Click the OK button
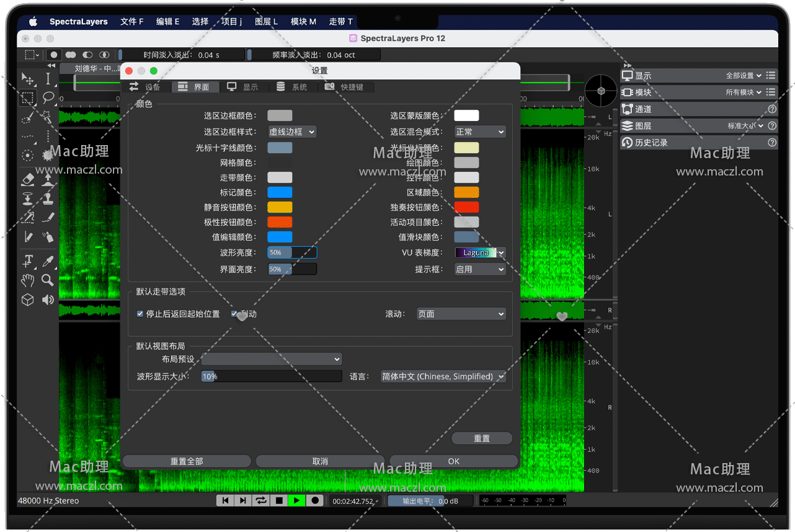 pos(454,461)
